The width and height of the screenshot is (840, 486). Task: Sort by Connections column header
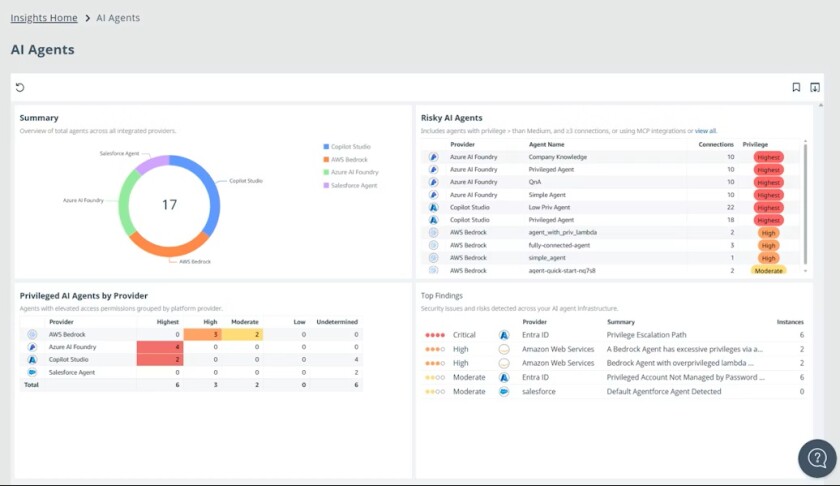(715, 145)
